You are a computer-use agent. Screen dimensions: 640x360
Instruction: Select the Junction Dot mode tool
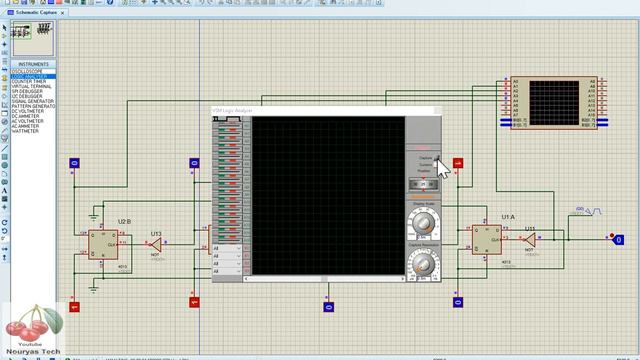click(x=4, y=44)
